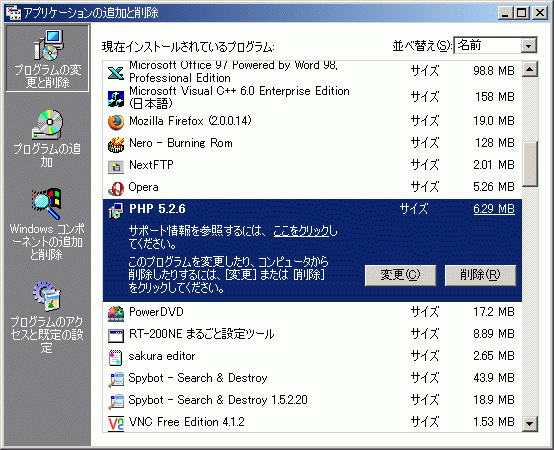Click the 128 MB size value
Screen dimensions: 554x450
495,143
